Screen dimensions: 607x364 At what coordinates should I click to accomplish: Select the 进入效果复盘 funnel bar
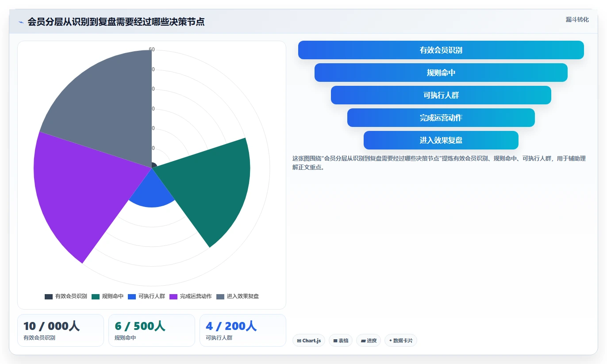point(441,140)
